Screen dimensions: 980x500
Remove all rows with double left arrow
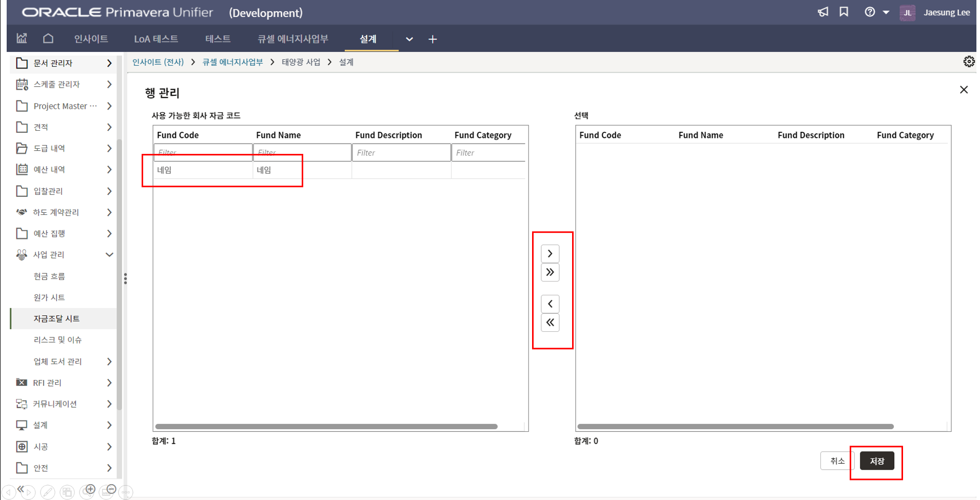(550, 323)
